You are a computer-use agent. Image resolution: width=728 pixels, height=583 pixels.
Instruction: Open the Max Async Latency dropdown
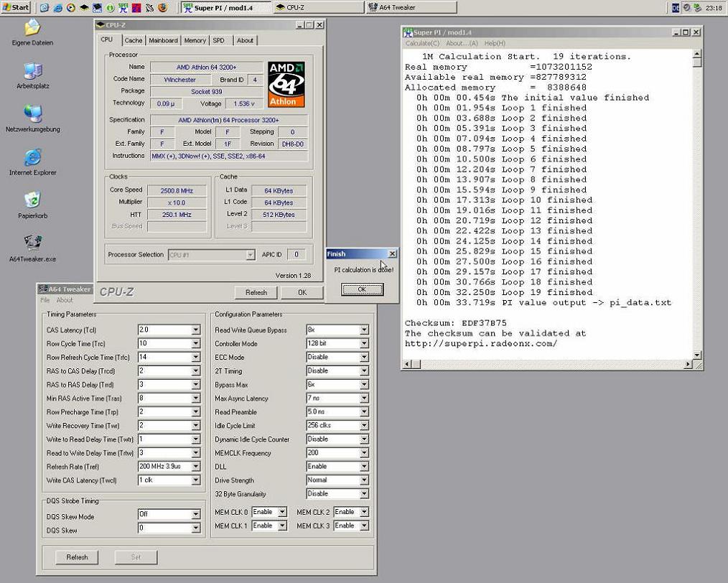pos(365,398)
